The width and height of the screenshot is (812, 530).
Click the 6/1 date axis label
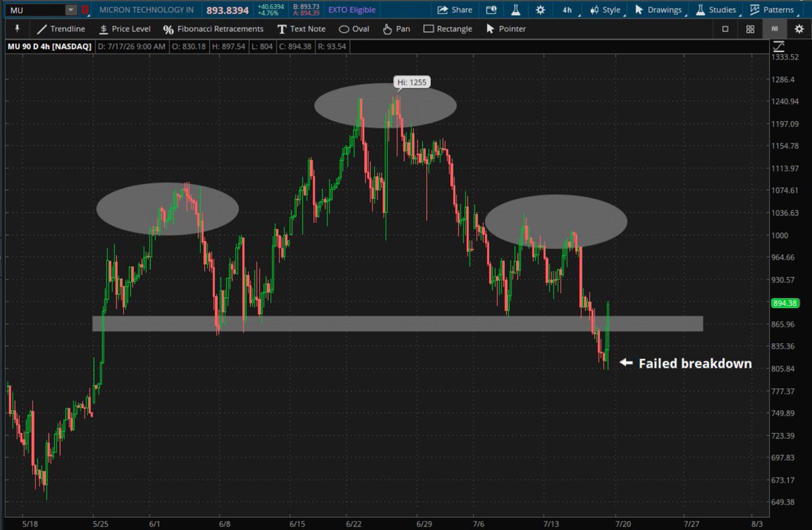coord(154,524)
